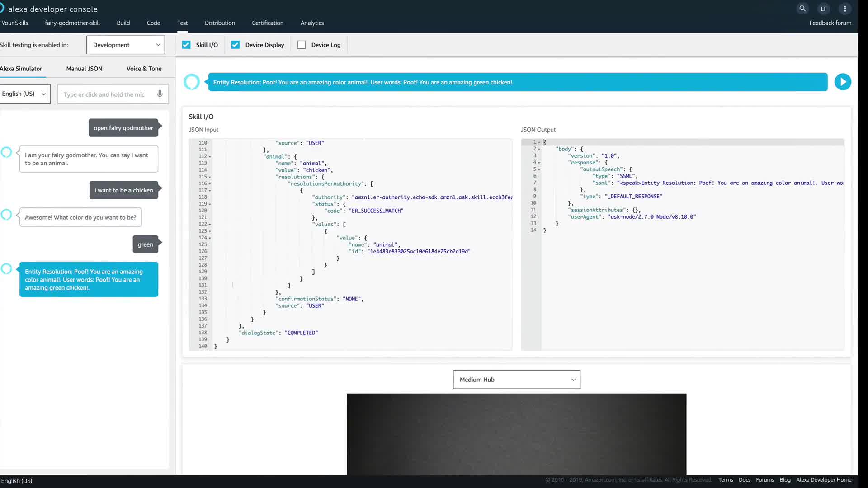This screenshot has width=868, height=488.
Task: Click the search magnifier icon in header
Action: 802,9
